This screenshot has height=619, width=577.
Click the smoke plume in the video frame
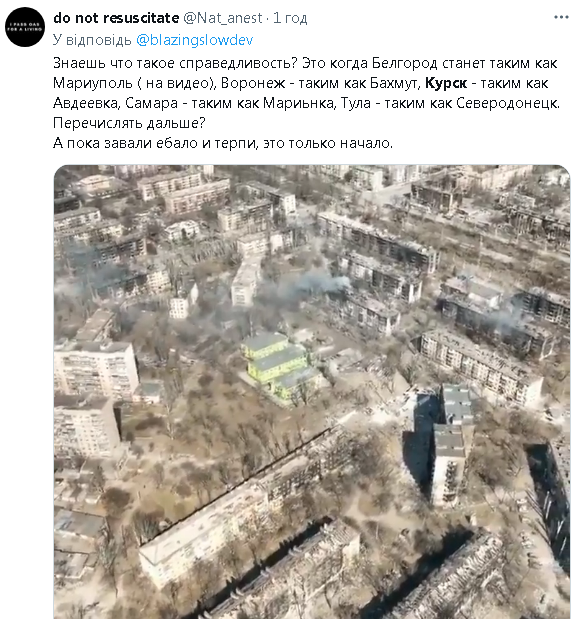click(x=312, y=284)
